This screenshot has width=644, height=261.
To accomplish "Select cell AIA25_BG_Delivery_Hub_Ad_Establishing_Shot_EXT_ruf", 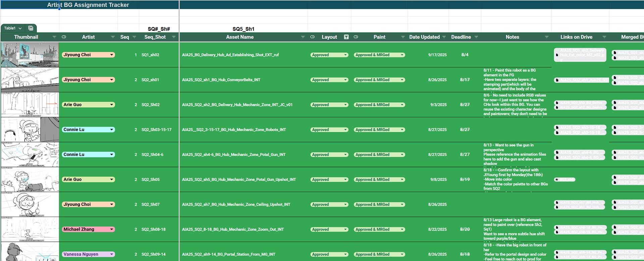I will [x=244, y=55].
